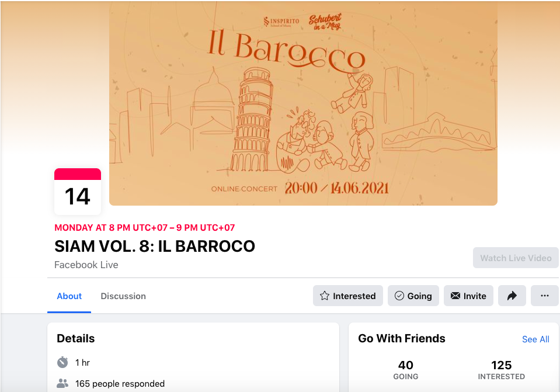
Task: Mark yourself as Interested
Action: 348,296
